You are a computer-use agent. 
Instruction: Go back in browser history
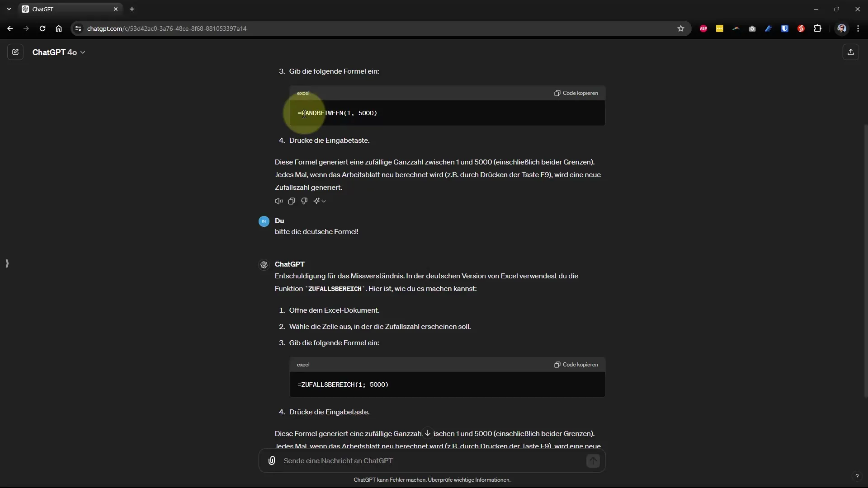(x=10, y=28)
